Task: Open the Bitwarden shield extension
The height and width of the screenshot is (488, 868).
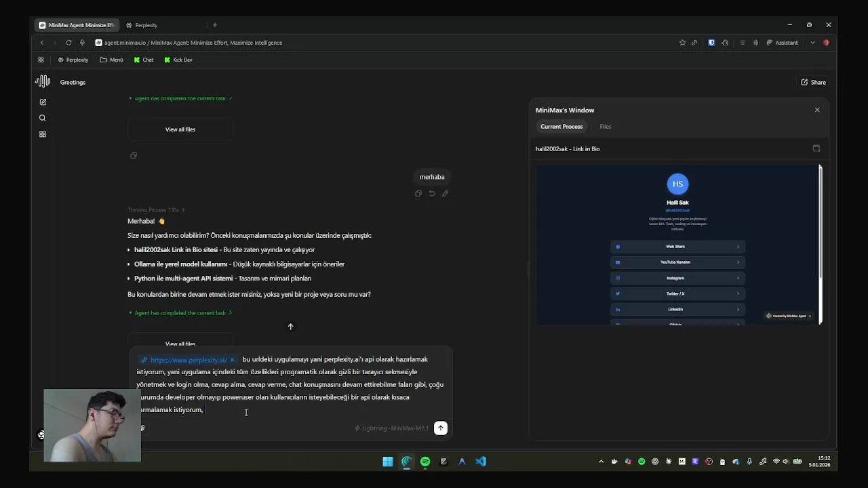Action: click(711, 43)
